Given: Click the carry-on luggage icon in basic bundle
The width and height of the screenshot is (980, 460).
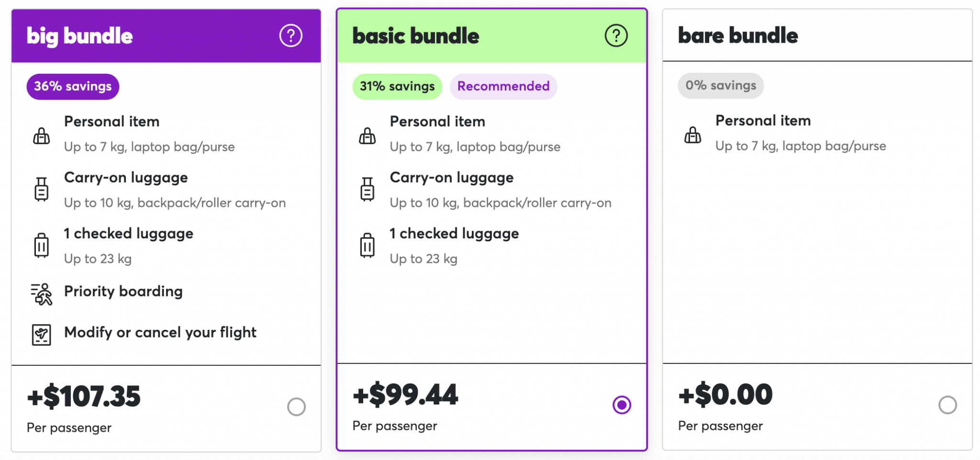Looking at the screenshot, I should [x=367, y=190].
